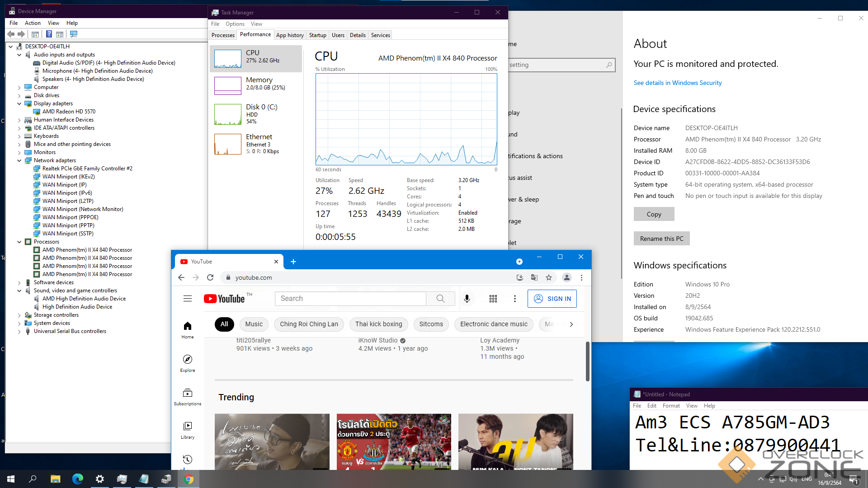This screenshot has height=488, width=868.
Task: Click Explore compass icon in YouTube sidebar
Action: pyautogui.click(x=188, y=360)
